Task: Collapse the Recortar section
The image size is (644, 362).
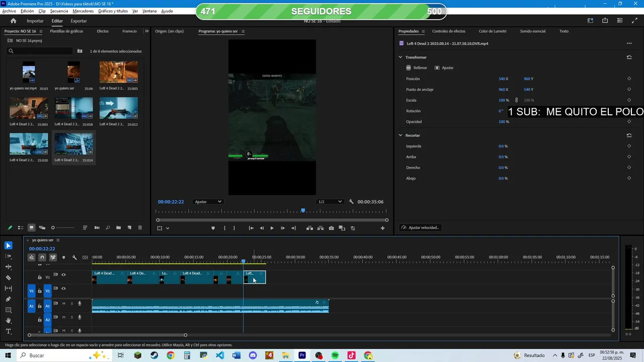Action: (x=400, y=135)
